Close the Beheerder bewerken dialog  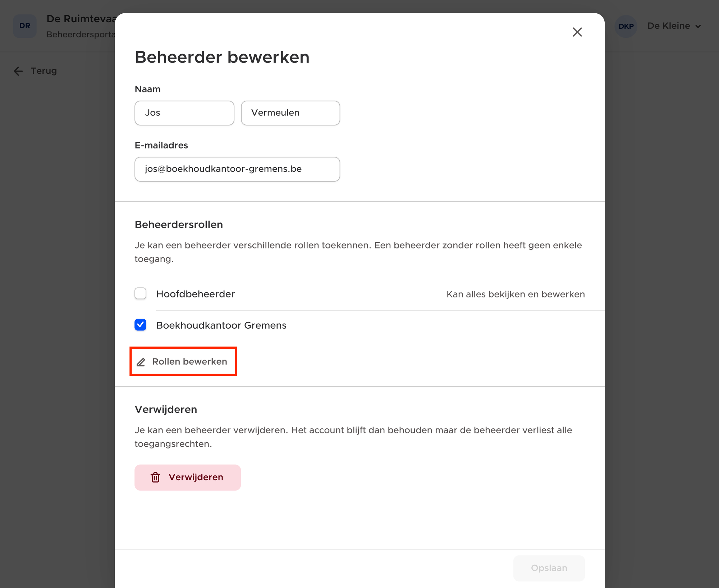pyautogui.click(x=577, y=32)
